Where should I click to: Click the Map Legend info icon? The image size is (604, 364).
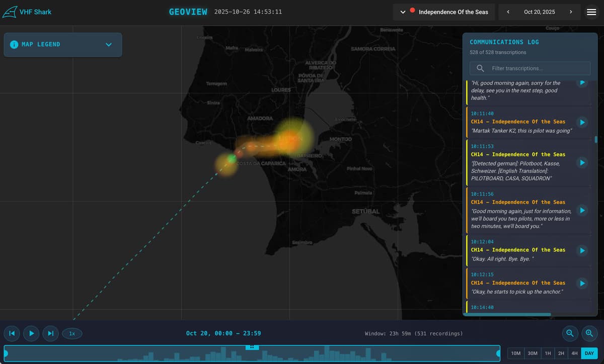pyautogui.click(x=14, y=44)
